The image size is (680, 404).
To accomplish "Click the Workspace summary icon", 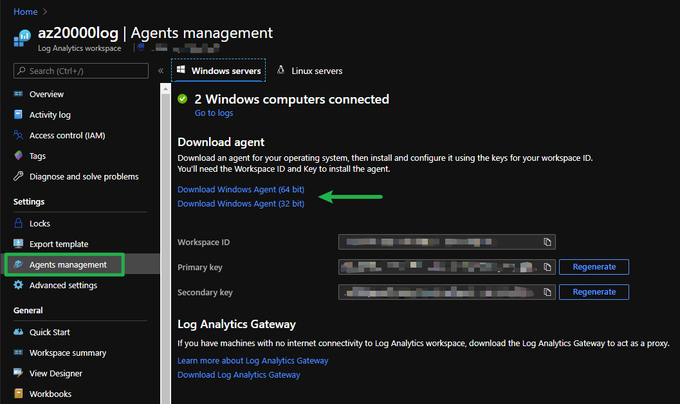I will [x=18, y=352].
